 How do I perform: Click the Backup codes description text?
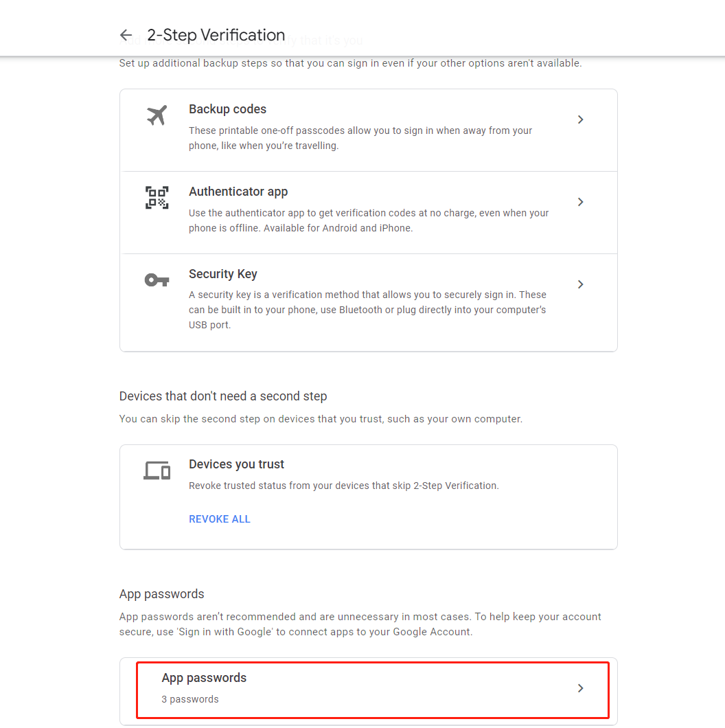(x=360, y=138)
